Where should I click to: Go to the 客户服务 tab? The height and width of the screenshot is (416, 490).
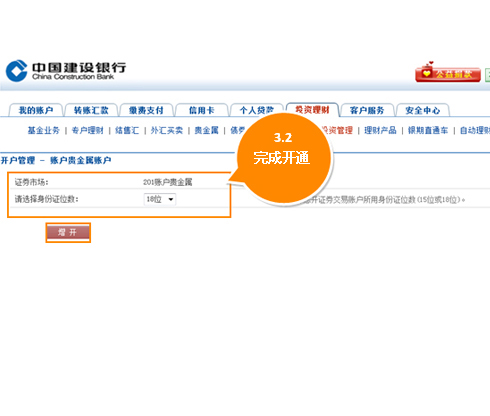pyautogui.click(x=367, y=110)
